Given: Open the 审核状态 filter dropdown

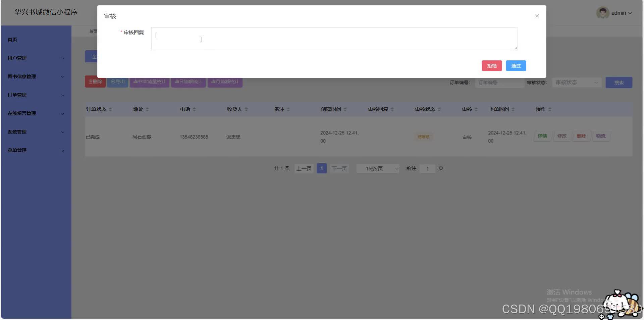Looking at the screenshot, I should (576, 82).
